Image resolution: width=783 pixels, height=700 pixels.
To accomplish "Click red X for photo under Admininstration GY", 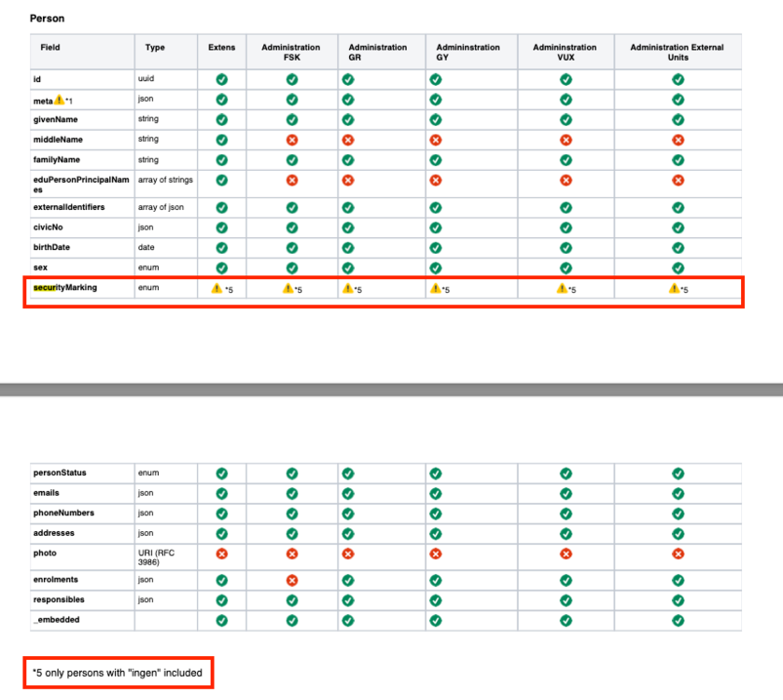I will click(x=435, y=553).
